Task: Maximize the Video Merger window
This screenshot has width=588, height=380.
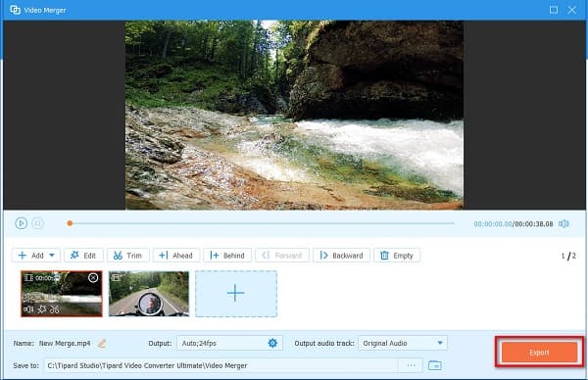Action: coord(554,10)
